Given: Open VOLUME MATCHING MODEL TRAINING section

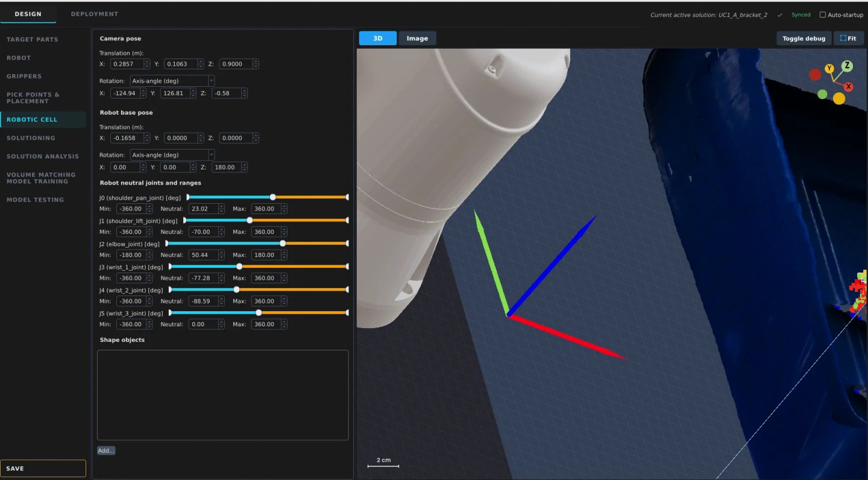Looking at the screenshot, I should point(41,178).
